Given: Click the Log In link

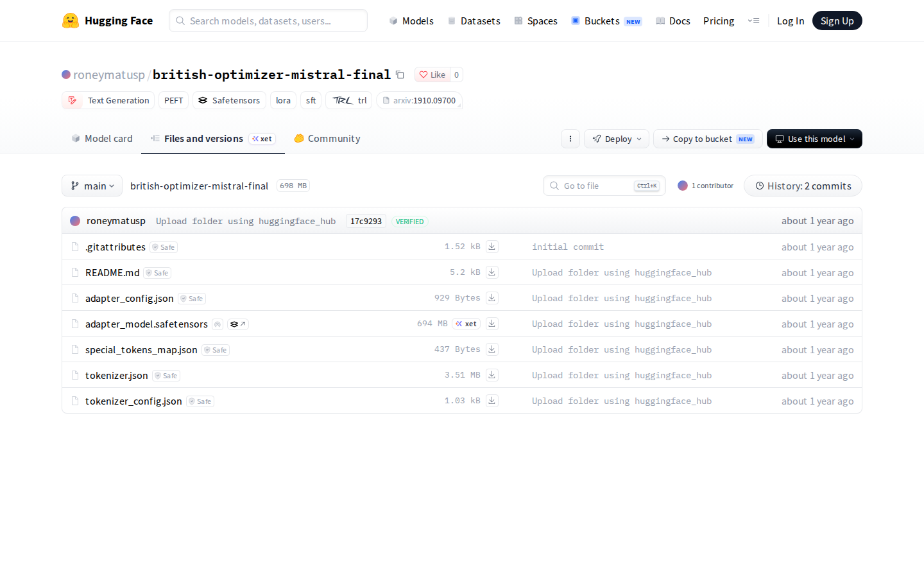Looking at the screenshot, I should click(x=791, y=21).
